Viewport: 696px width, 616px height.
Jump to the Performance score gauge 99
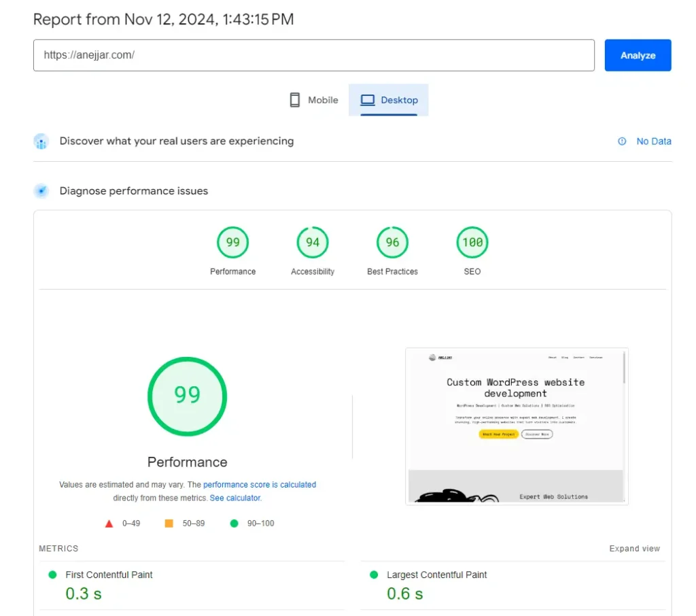point(232,242)
